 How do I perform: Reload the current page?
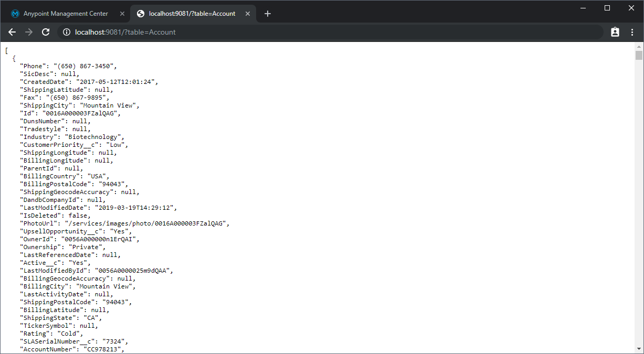[46, 32]
